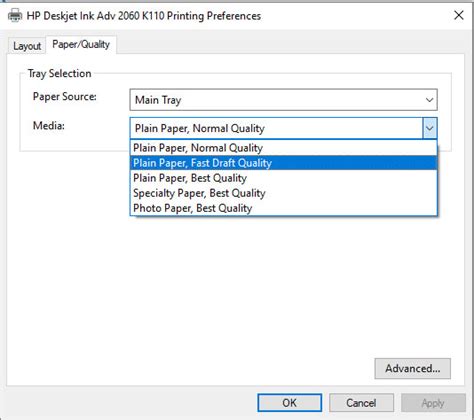This screenshot has height=420, width=474.
Task: Click the Media combo box selected value field
Action: [277, 128]
